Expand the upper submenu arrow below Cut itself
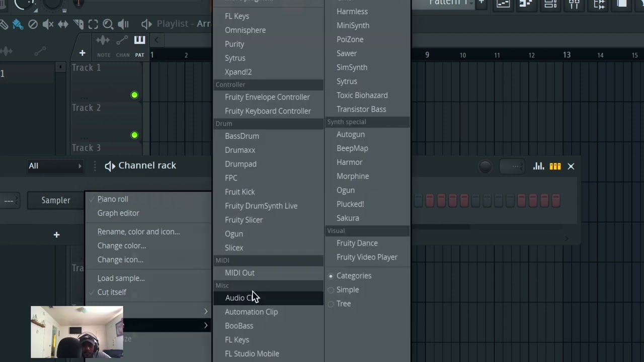The width and height of the screenshot is (644, 362). pos(206,312)
